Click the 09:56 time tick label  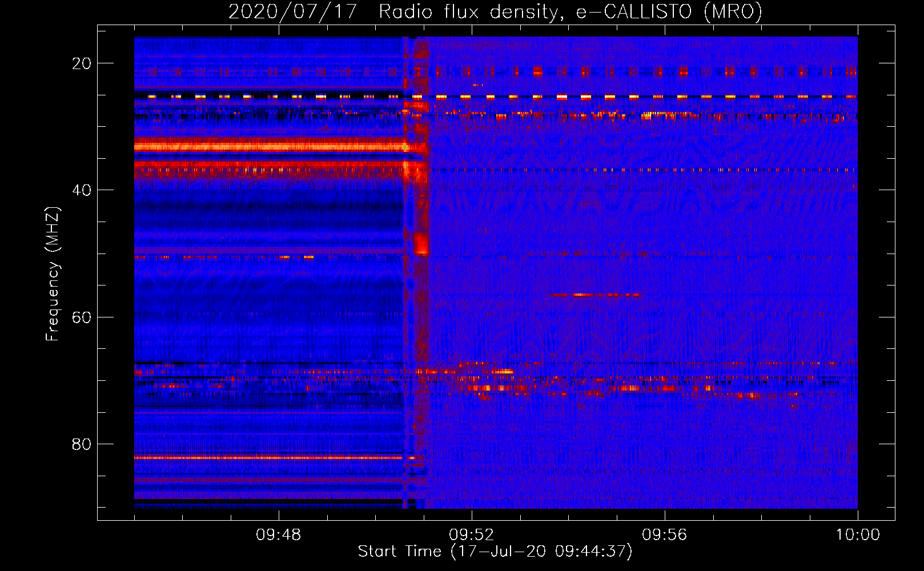[664, 535]
